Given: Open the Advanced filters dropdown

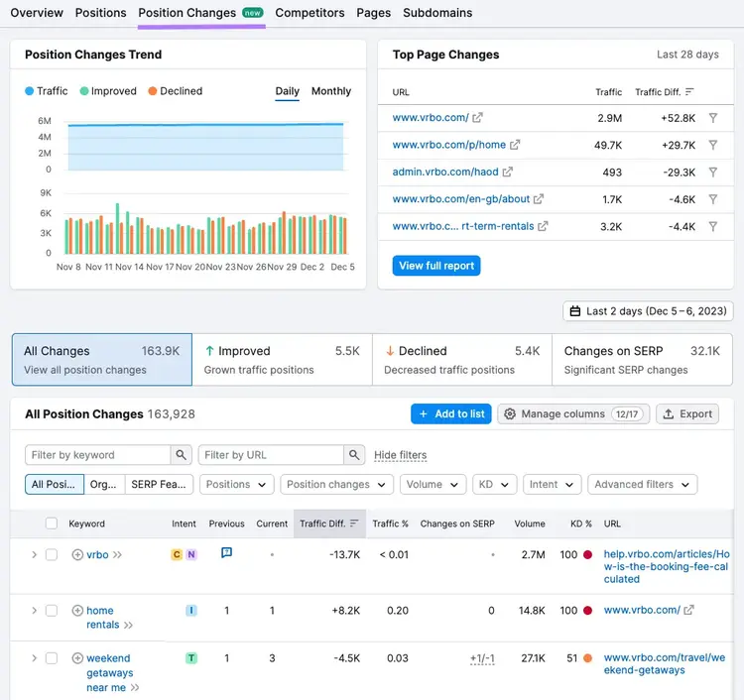Looking at the screenshot, I should pos(643,484).
